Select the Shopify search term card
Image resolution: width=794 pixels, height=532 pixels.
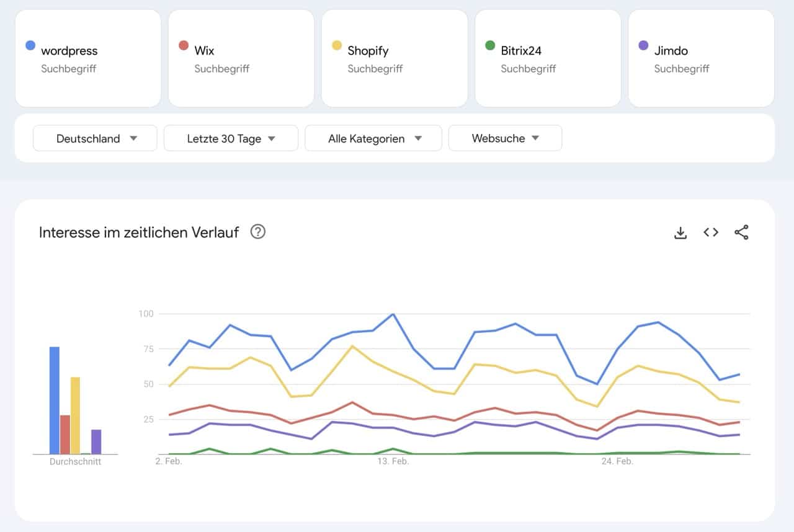pos(395,58)
